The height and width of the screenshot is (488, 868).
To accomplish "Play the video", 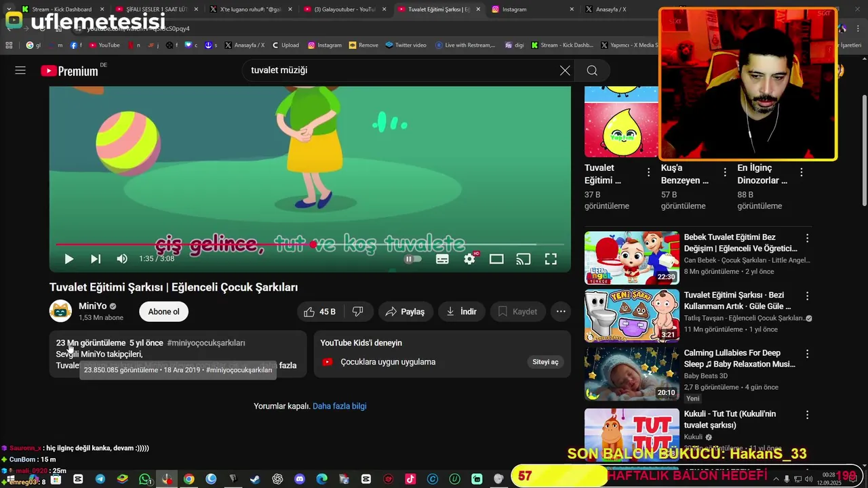I will pos(68,259).
